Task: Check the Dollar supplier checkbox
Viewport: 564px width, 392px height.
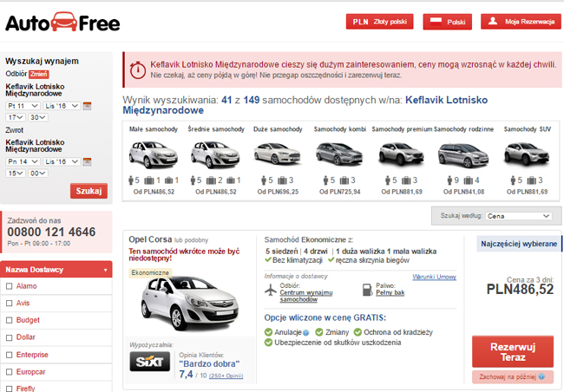Action: pos(10,337)
